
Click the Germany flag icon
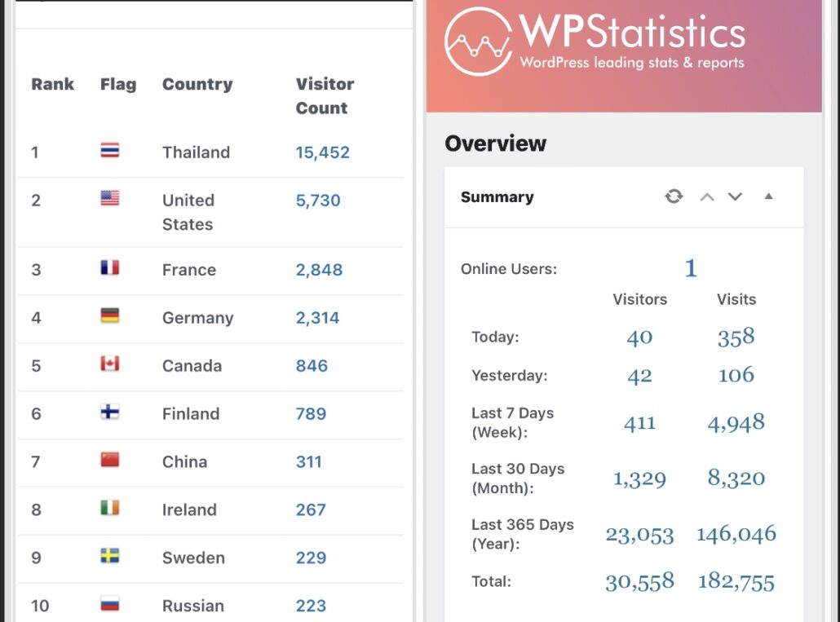pos(110,316)
